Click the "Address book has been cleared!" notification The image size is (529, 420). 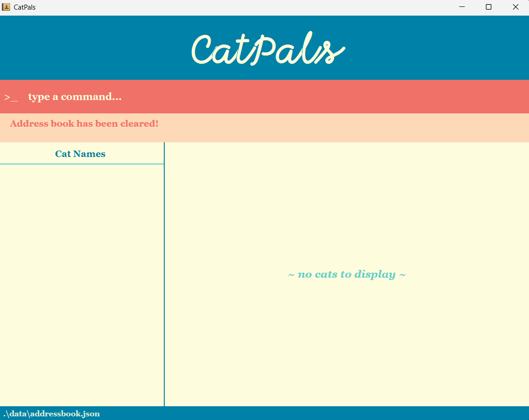[84, 123]
